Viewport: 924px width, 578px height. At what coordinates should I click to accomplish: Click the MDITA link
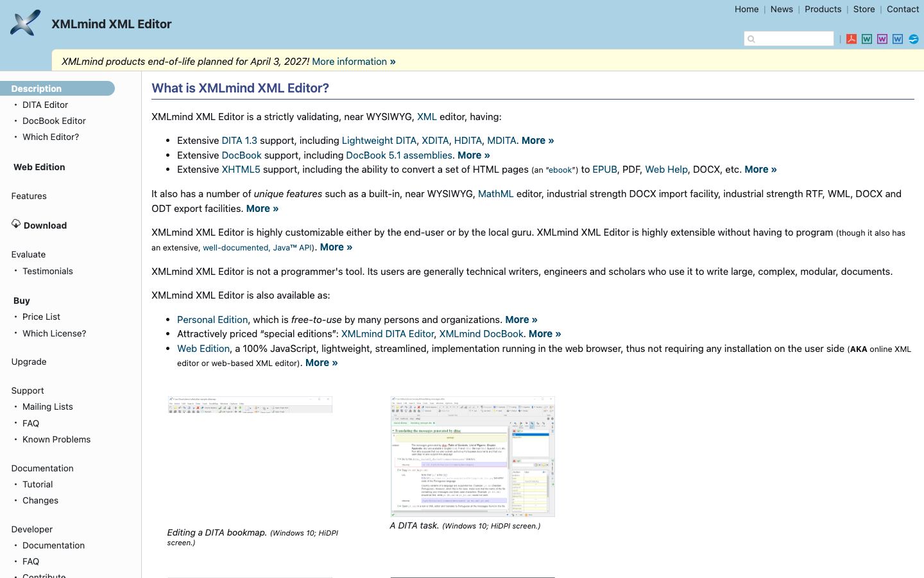click(502, 141)
